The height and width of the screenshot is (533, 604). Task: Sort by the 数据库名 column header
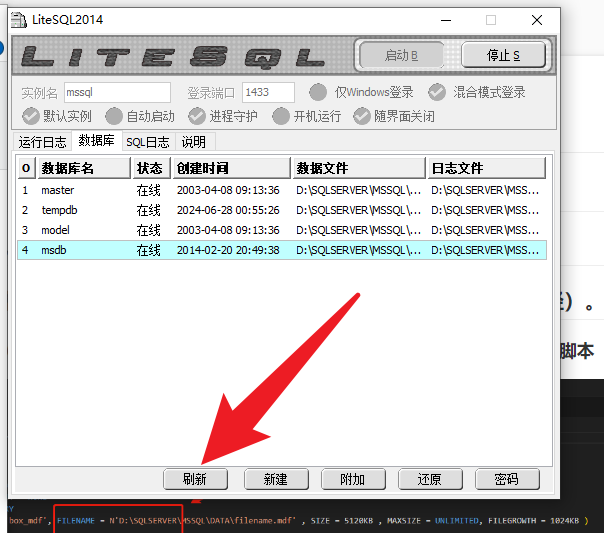click(84, 168)
